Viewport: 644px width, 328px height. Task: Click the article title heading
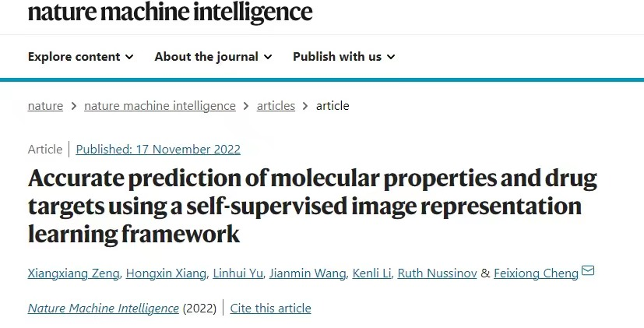(311, 206)
